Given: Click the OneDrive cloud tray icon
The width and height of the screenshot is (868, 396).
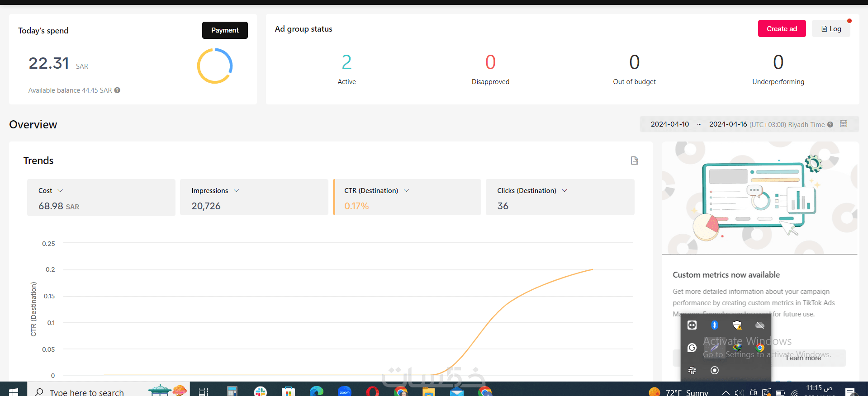Looking at the screenshot, I should point(760,325).
